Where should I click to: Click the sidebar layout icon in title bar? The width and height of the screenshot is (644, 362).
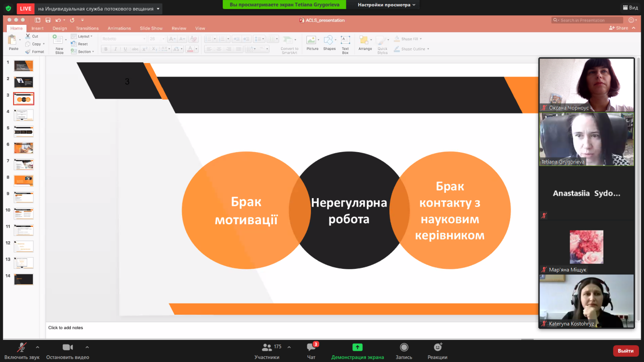(37, 20)
